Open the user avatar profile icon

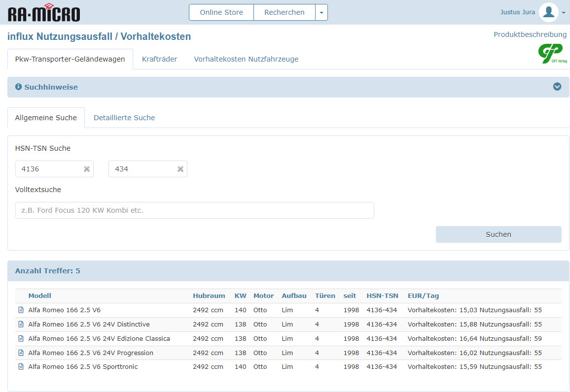(549, 12)
